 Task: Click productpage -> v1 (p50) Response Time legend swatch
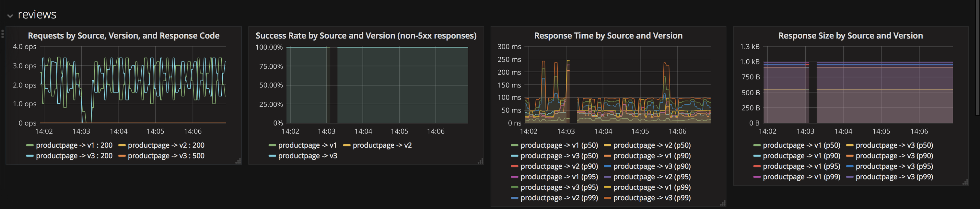pyautogui.click(x=515, y=145)
